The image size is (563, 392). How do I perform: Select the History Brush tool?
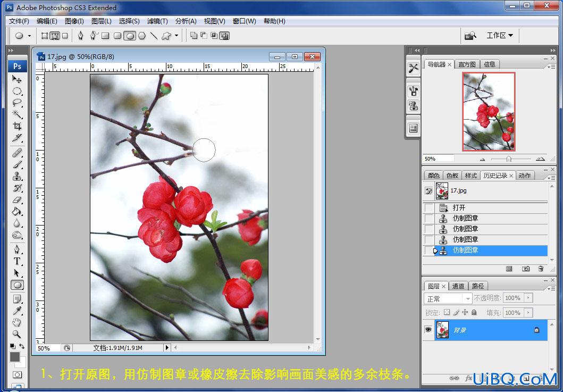(x=17, y=188)
